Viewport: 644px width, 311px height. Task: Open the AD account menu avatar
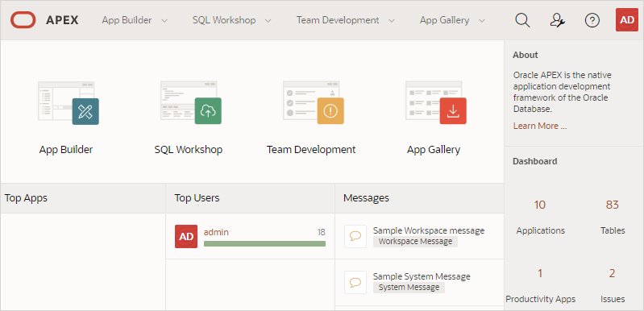click(x=627, y=20)
